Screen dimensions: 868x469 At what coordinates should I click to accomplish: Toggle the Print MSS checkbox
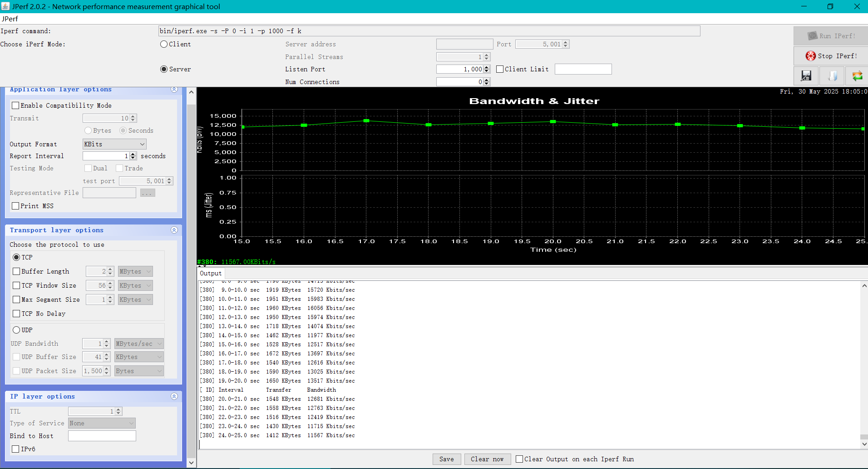point(15,206)
